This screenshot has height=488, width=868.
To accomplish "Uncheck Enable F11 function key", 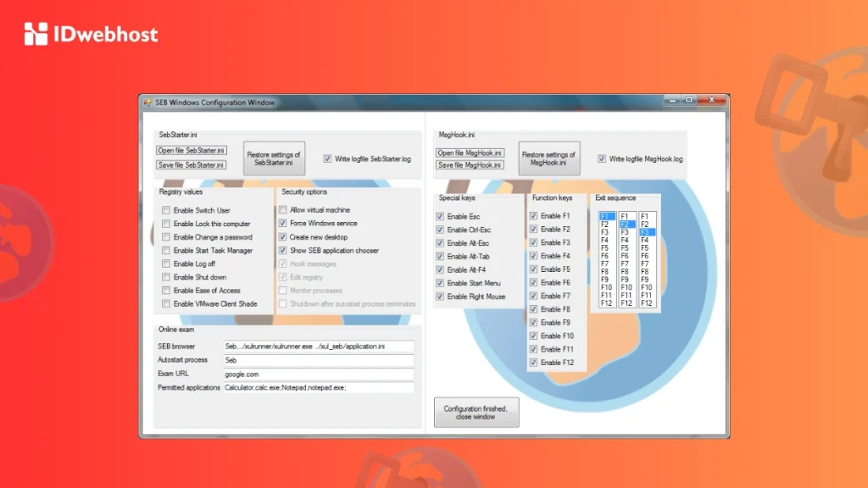I will [534, 349].
